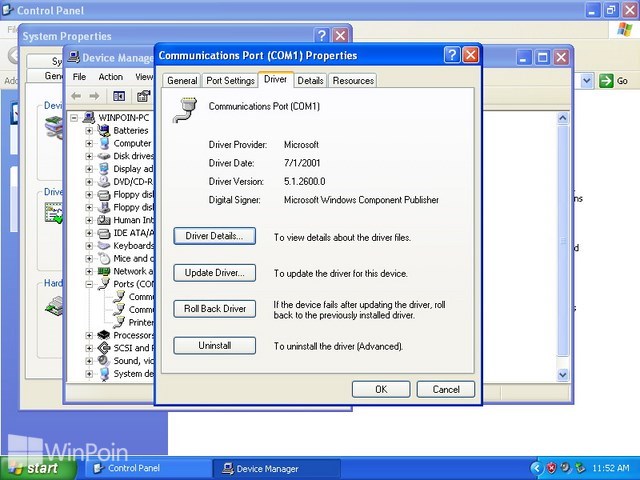The image size is (640, 480).
Task: Switch to the Resources tab
Action: coord(353,80)
